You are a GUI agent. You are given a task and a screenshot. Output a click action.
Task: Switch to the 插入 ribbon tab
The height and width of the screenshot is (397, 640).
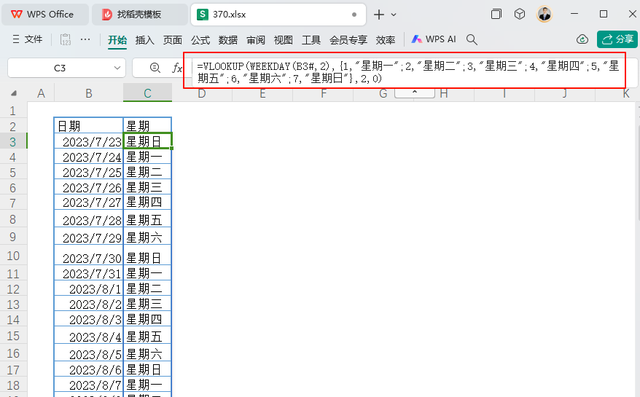pyautogui.click(x=144, y=40)
